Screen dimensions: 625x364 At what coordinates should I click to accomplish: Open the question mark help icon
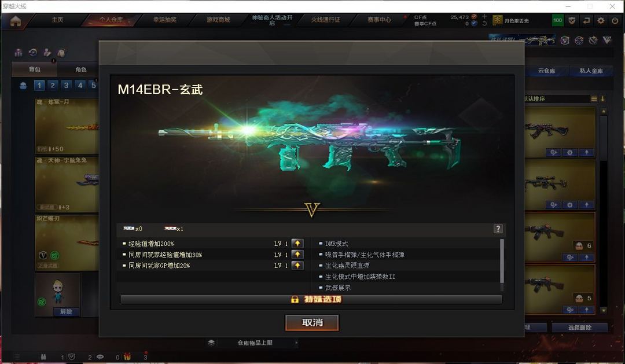click(x=498, y=229)
